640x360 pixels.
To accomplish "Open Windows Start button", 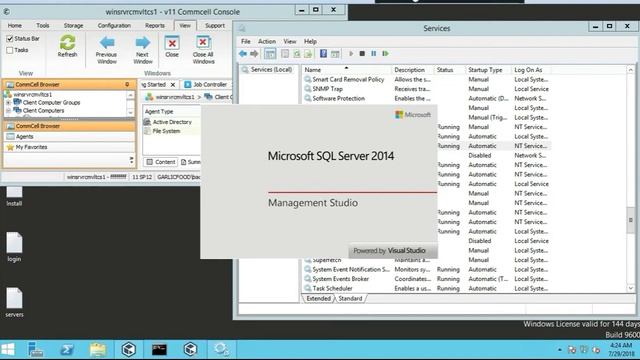I will point(8,349).
